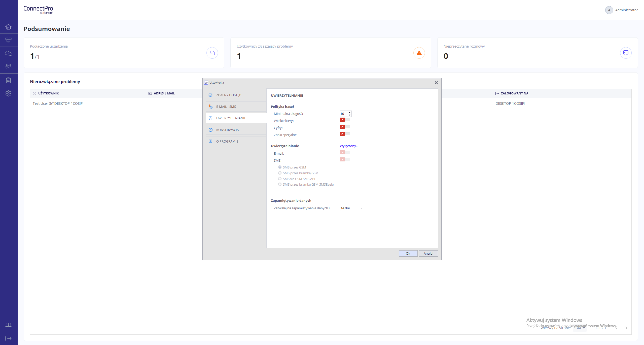This screenshot has width=644, height=345.
Task: Go to the next table page arrow
Action: (626, 328)
